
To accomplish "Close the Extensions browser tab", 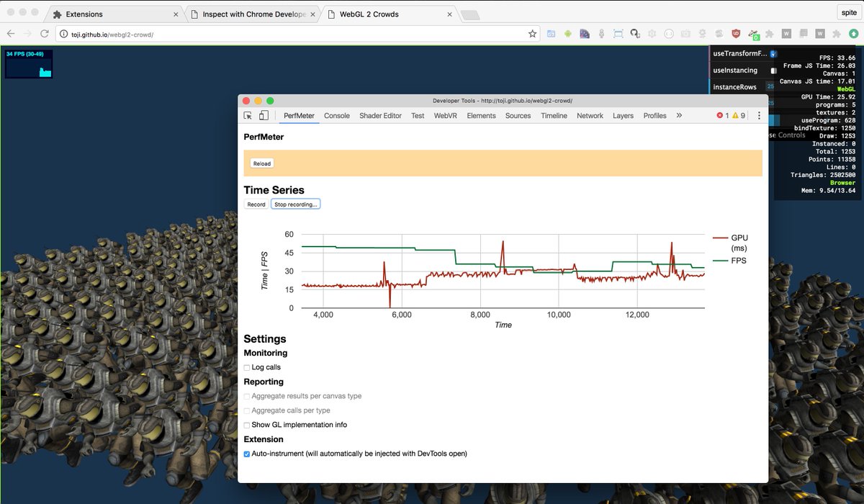I will click(x=176, y=14).
